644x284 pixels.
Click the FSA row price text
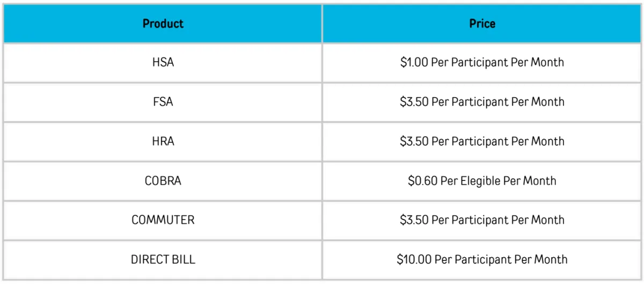[x=482, y=101]
